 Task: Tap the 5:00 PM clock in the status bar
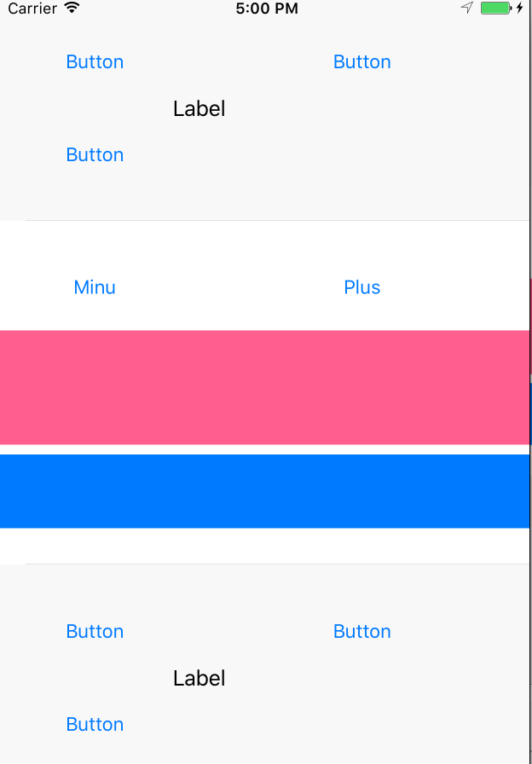click(267, 9)
